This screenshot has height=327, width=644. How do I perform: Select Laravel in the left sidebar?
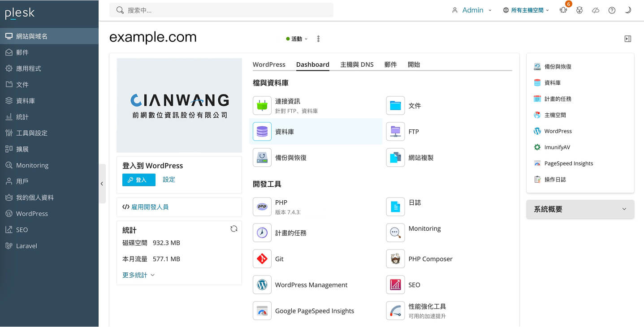pos(26,246)
